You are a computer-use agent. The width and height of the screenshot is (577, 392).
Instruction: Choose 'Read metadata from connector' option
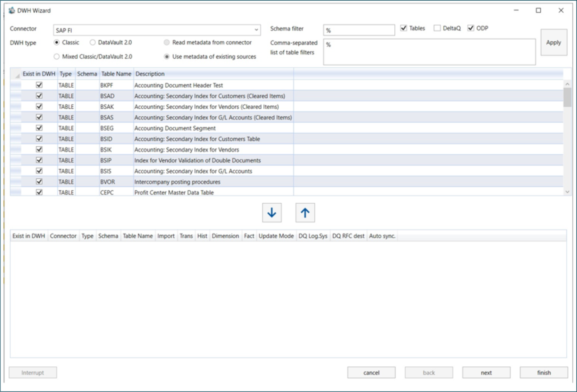[167, 42]
